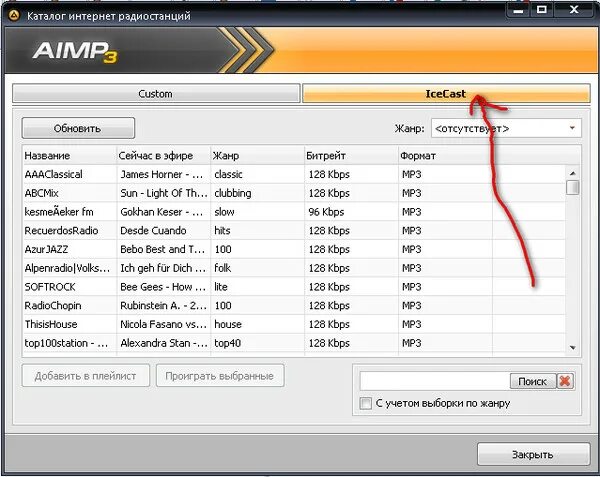This screenshot has width=600, height=477.
Task: Sort by the Сейчас в эфире column header
Action: [163, 156]
